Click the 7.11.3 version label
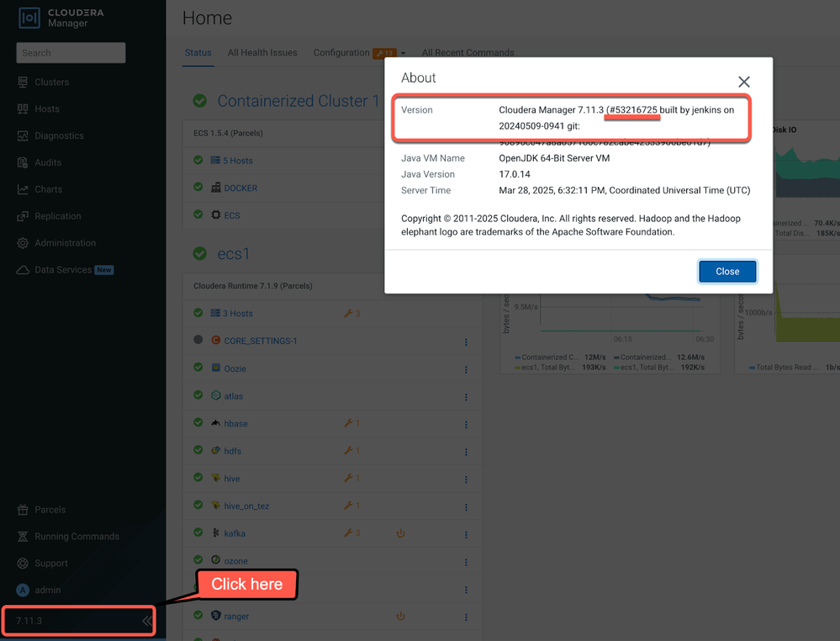Viewport: 840px width, 641px height. pos(29,621)
